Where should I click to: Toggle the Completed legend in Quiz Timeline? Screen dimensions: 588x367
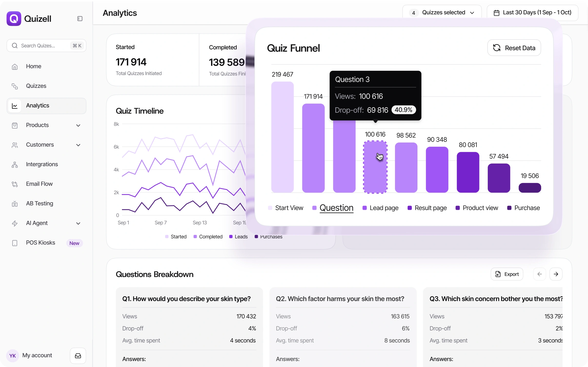[208, 237]
